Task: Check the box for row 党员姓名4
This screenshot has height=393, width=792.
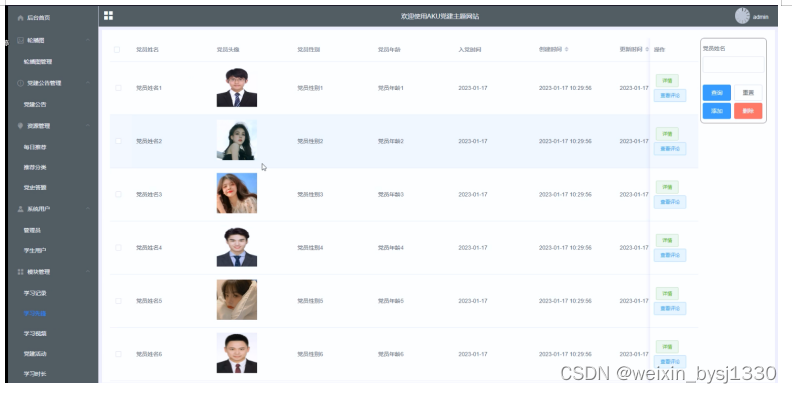Action: pos(118,248)
